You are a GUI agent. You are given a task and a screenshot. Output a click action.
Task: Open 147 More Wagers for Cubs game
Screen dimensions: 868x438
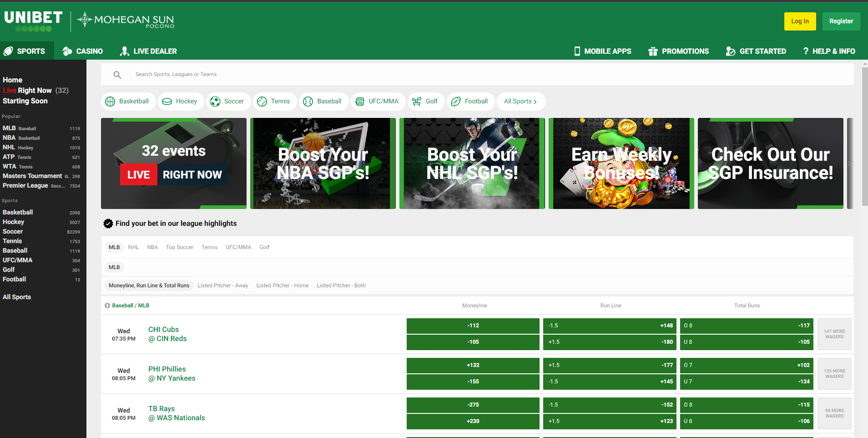(x=834, y=334)
